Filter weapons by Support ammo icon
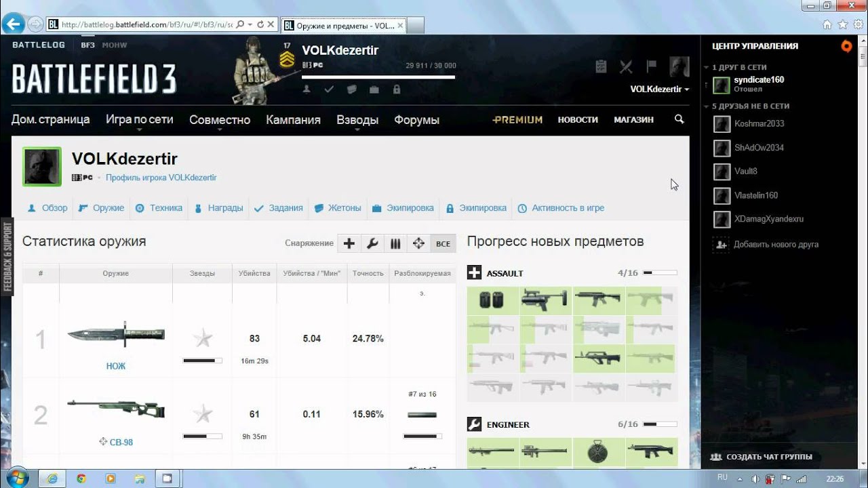This screenshot has height=488, width=868. click(395, 243)
